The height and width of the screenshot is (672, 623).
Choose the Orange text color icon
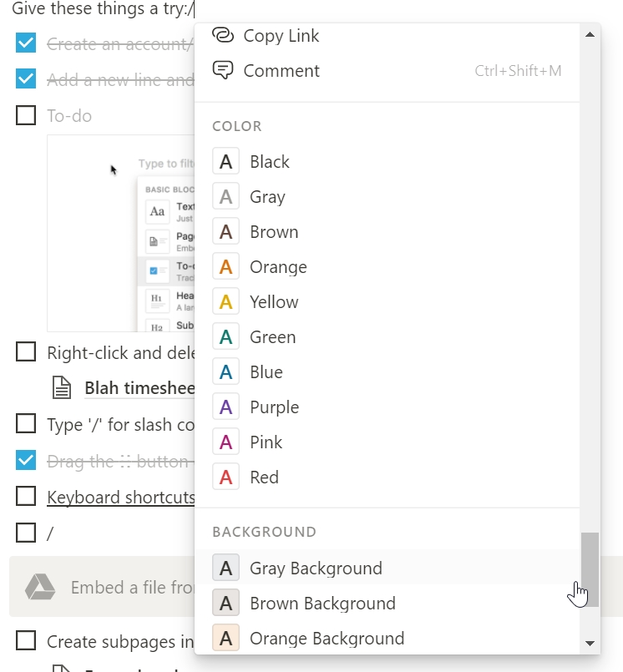click(225, 267)
